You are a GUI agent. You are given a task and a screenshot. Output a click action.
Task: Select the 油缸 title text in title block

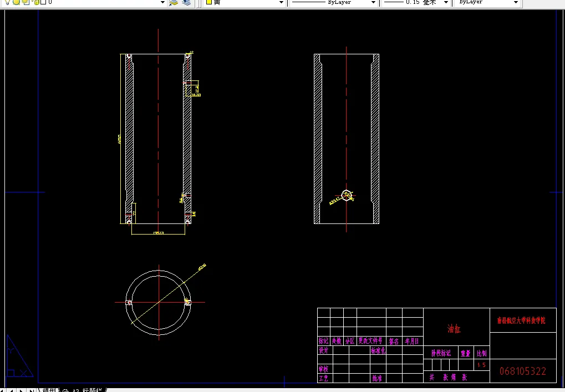point(454,328)
